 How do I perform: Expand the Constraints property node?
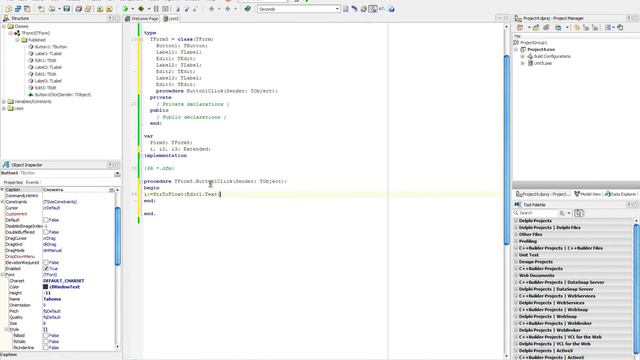2,202
